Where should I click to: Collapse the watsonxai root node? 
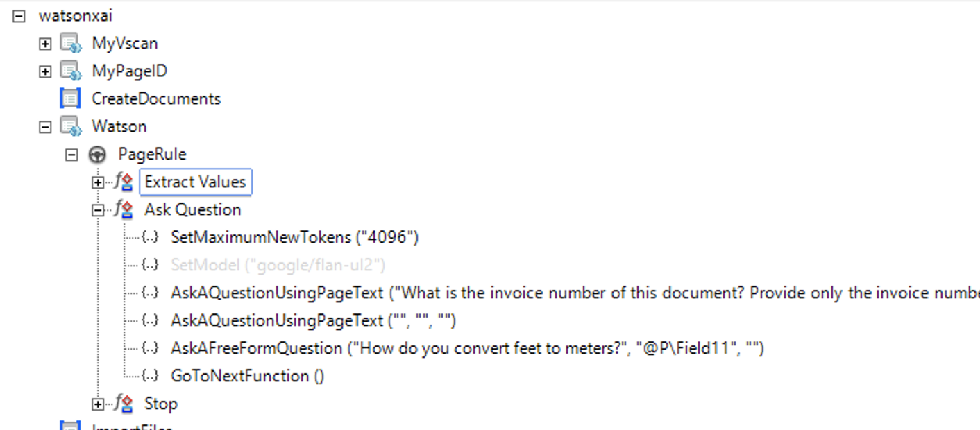pyautogui.click(x=19, y=16)
